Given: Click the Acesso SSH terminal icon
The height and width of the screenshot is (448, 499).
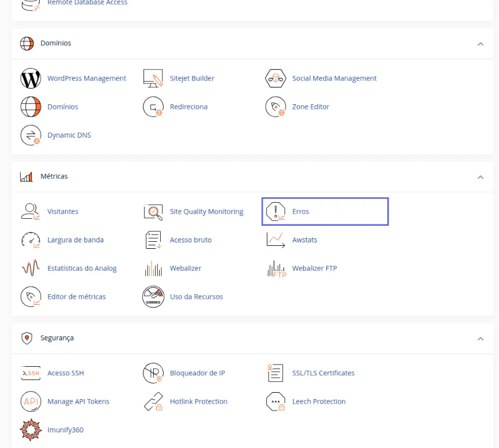Looking at the screenshot, I should click(31, 373).
